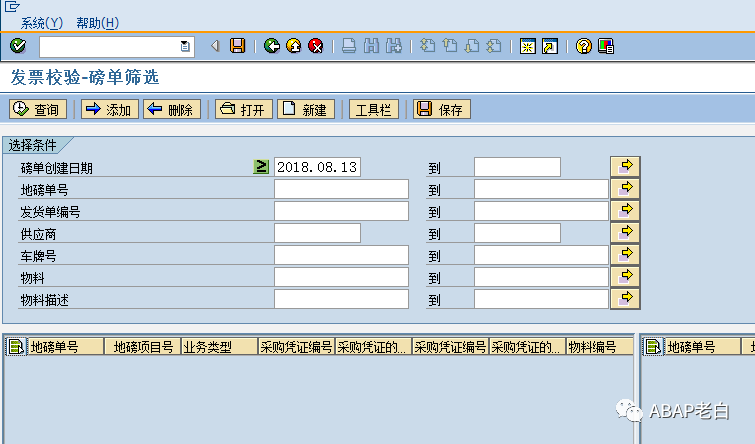Open multiple selection for 发货单编号
The height and width of the screenshot is (444, 755).
[625, 210]
